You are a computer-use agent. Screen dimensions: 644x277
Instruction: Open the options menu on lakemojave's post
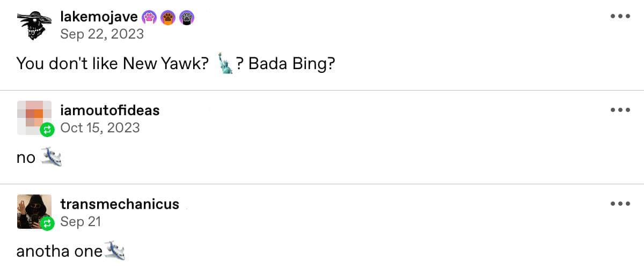click(620, 16)
